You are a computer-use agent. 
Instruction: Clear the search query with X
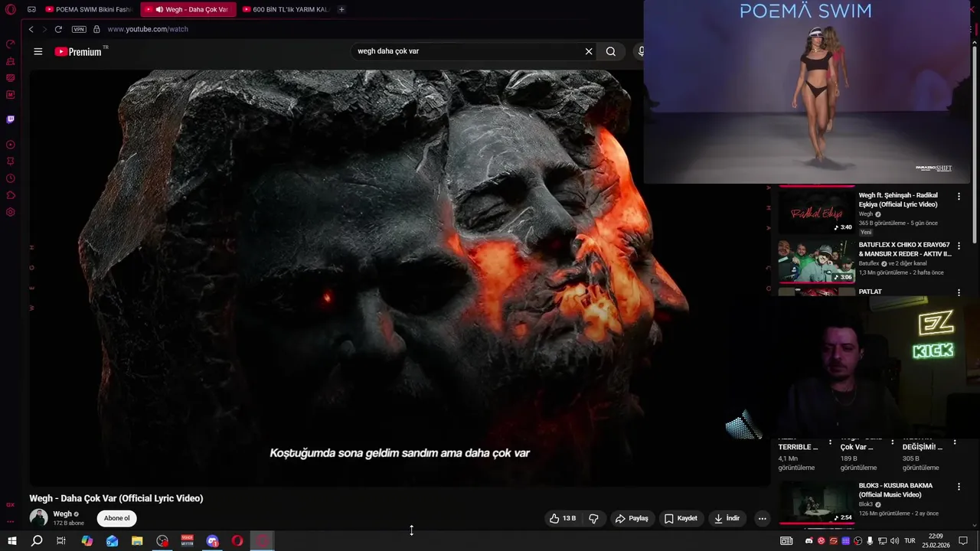pyautogui.click(x=589, y=51)
